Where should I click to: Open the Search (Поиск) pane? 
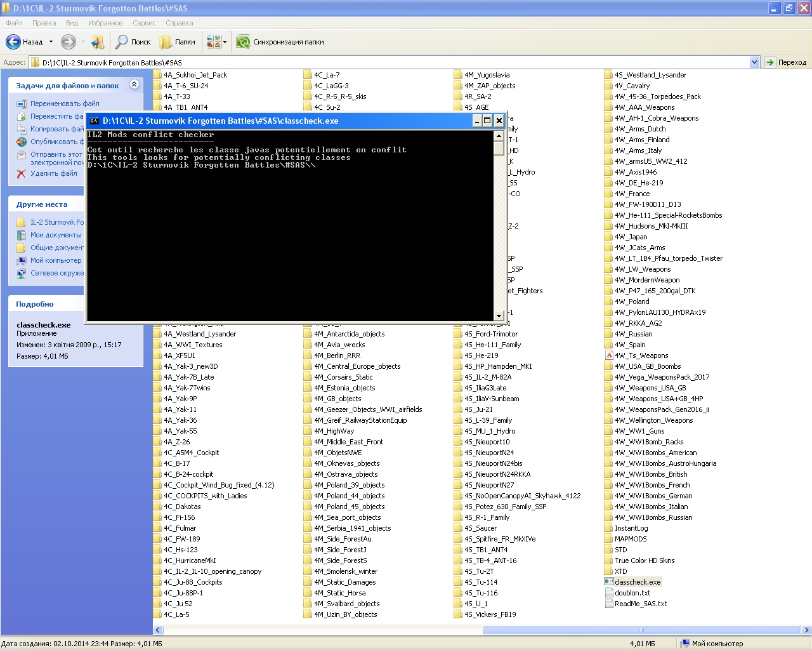[x=133, y=42]
